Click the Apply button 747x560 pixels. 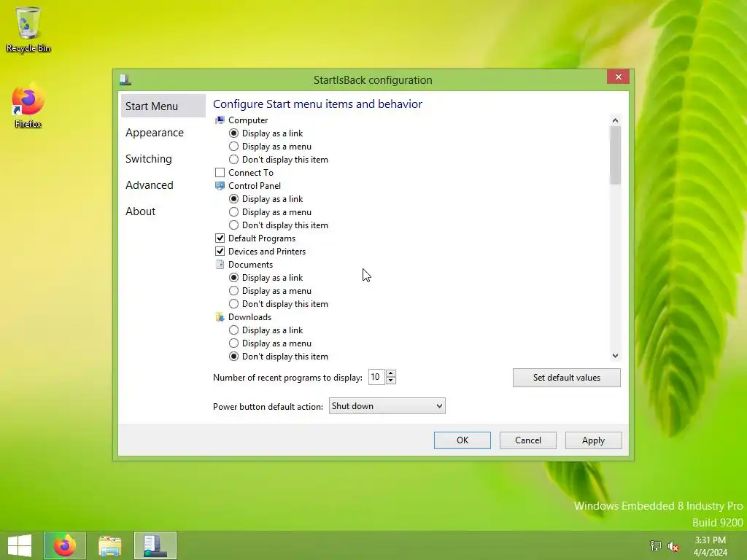[593, 440]
